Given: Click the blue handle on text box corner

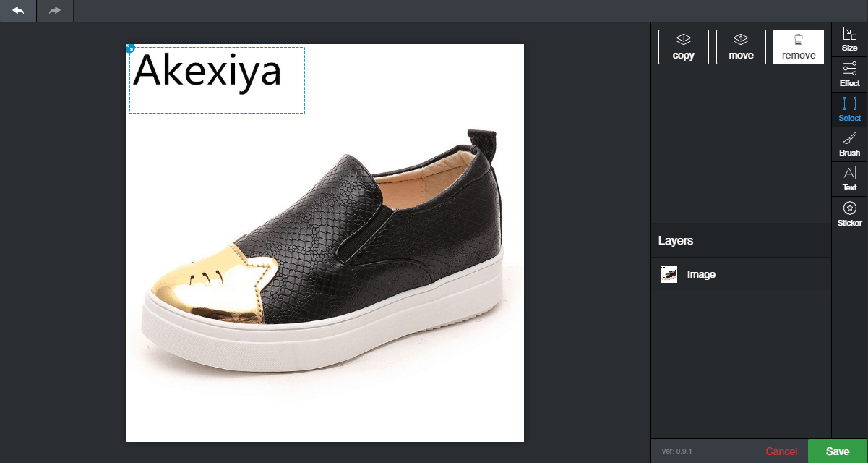Looking at the screenshot, I should (131, 48).
